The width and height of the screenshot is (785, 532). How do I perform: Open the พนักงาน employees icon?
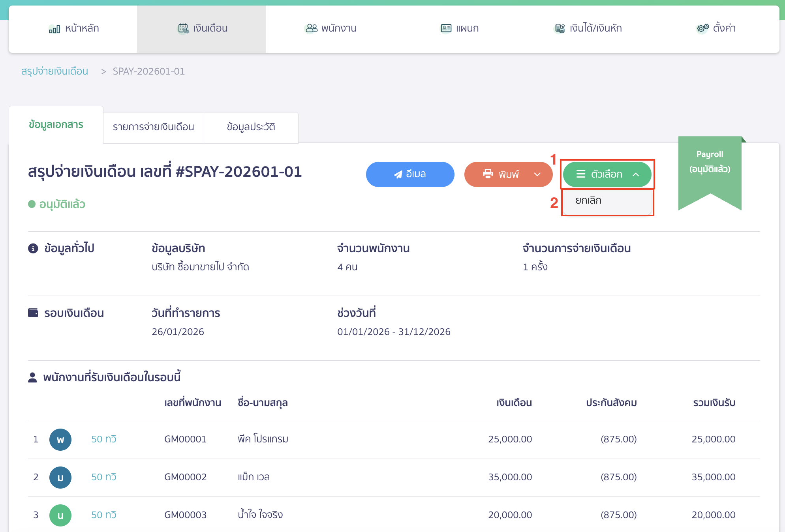pyautogui.click(x=312, y=28)
